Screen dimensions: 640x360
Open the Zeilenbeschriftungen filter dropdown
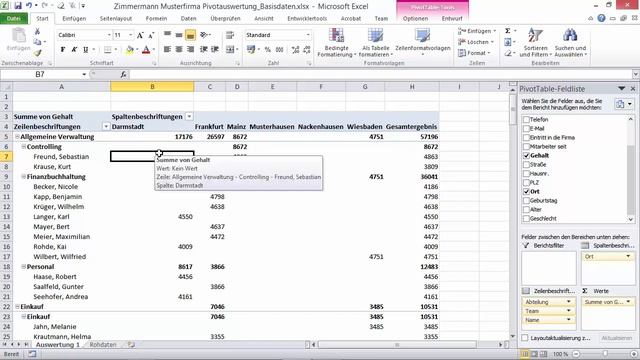(106, 127)
